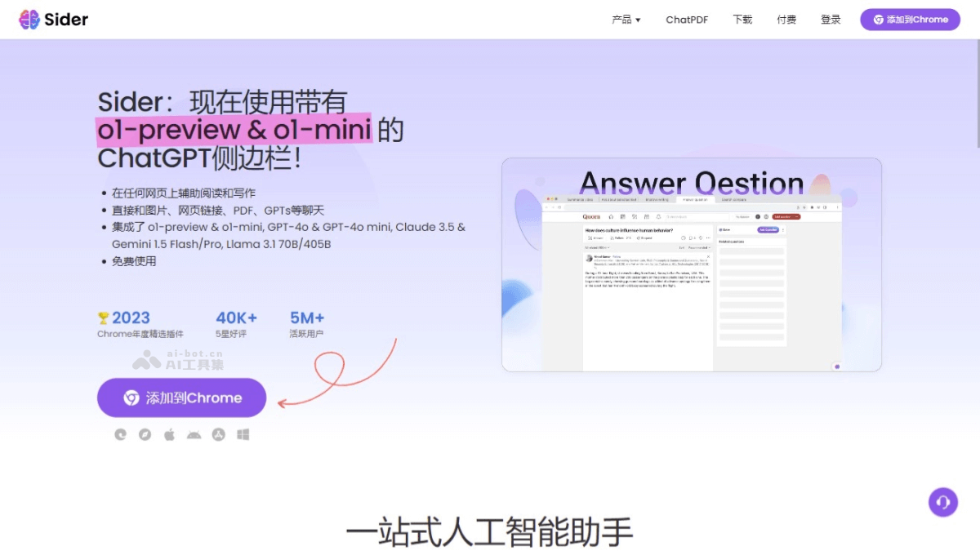980x551 pixels.
Task: Click the Windows platform icon
Action: click(x=242, y=434)
